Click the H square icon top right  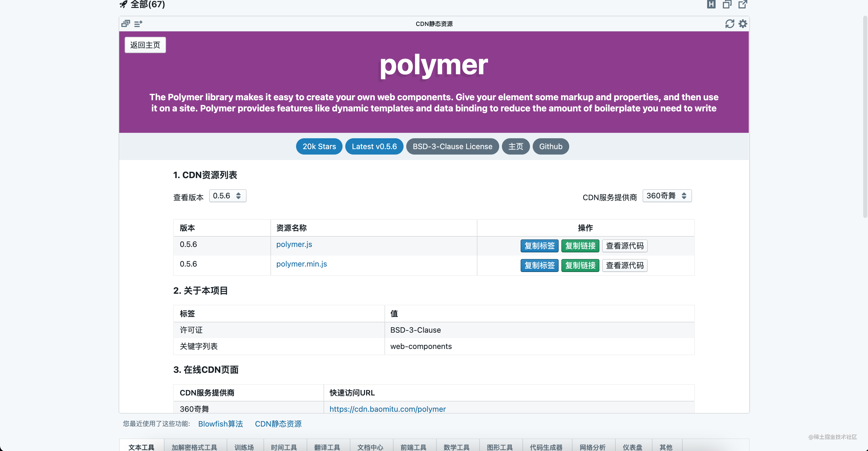coord(711,4)
